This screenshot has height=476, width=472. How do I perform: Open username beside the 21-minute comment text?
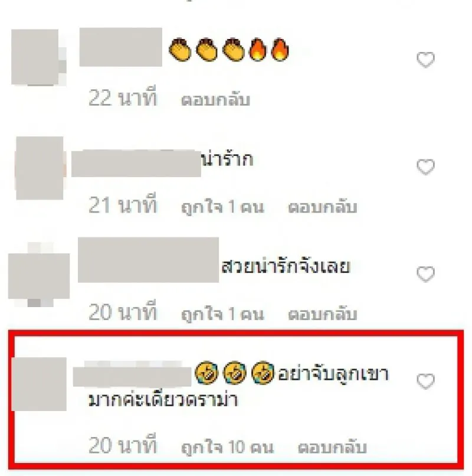(x=136, y=163)
